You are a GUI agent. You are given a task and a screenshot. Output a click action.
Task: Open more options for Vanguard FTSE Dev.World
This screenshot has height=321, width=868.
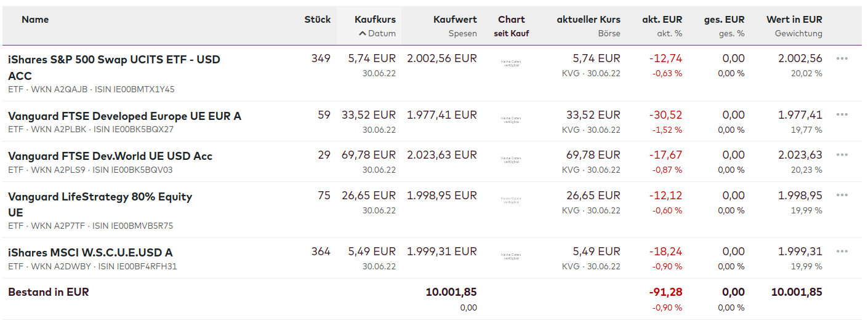(842, 154)
